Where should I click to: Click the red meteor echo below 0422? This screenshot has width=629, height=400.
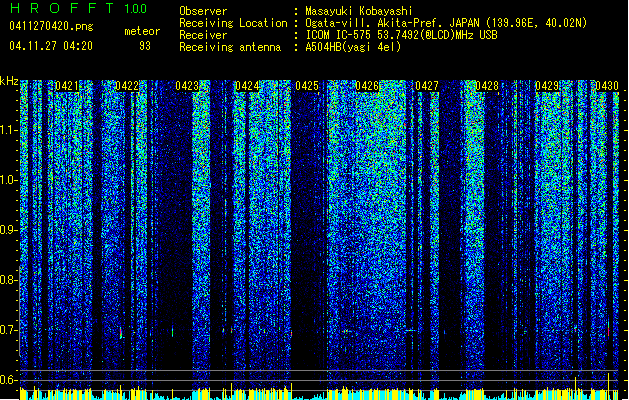click(121, 333)
